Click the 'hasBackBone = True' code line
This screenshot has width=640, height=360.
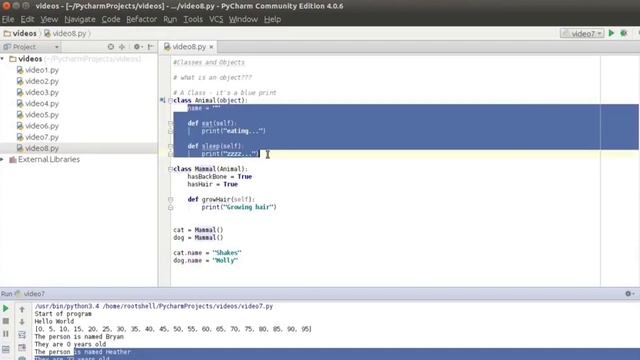click(x=220, y=177)
